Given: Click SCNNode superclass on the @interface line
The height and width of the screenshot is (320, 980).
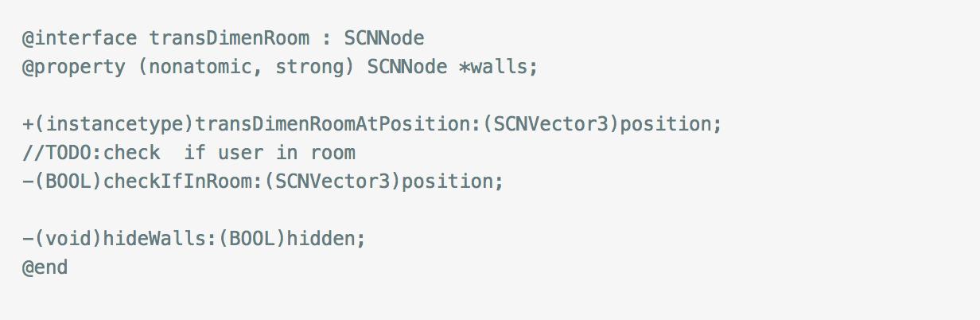Looking at the screenshot, I should point(384,37).
